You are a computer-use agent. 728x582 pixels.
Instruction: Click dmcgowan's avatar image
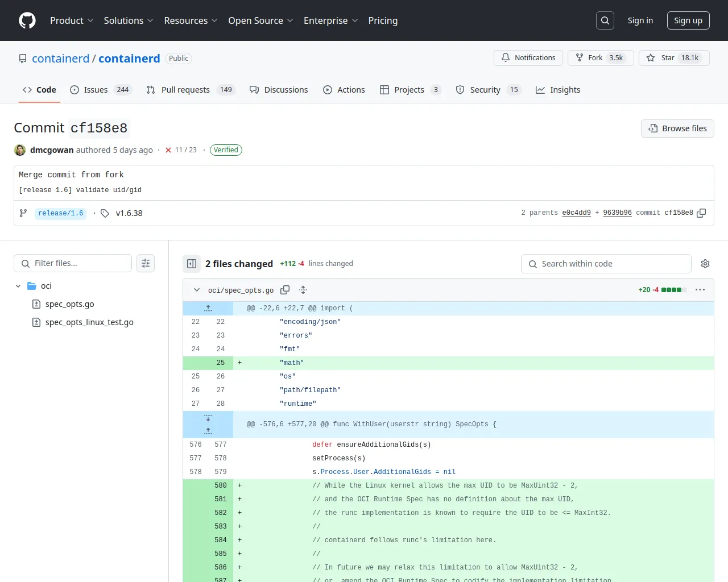click(x=20, y=150)
